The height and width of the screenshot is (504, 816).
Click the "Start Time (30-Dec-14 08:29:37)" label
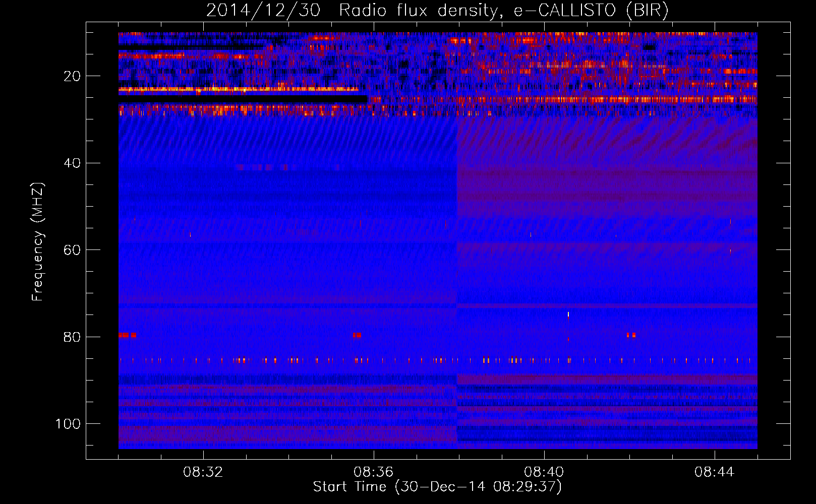tap(437, 487)
